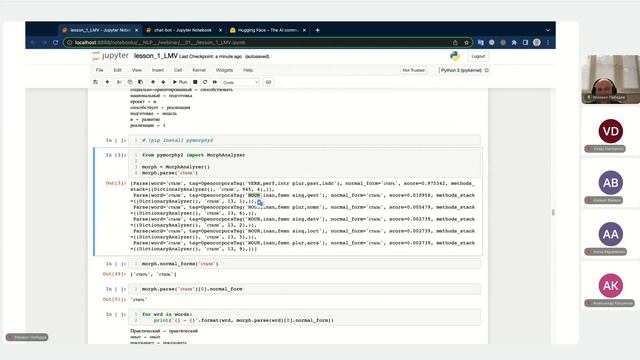The height and width of the screenshot is (360, 640).
Task: Restart kernel and run all cells
Action: (x=215, y=82)
